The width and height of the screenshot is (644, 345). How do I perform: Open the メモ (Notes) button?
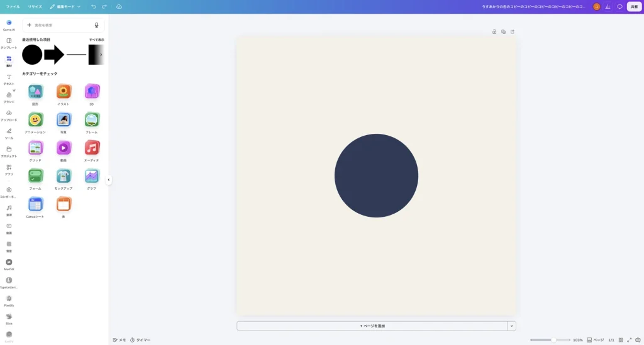click(x=119, y=340)
